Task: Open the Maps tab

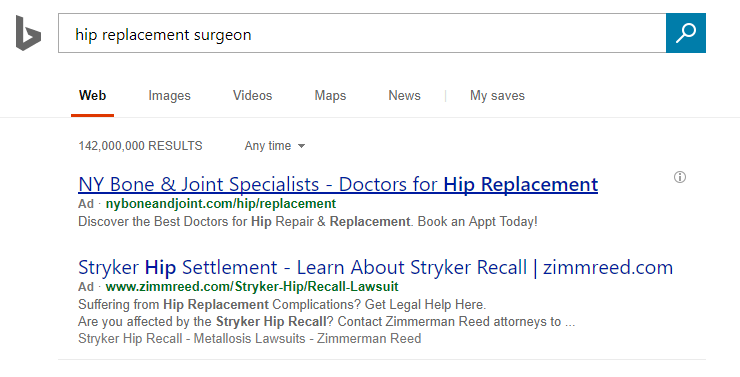Action: 330,96
